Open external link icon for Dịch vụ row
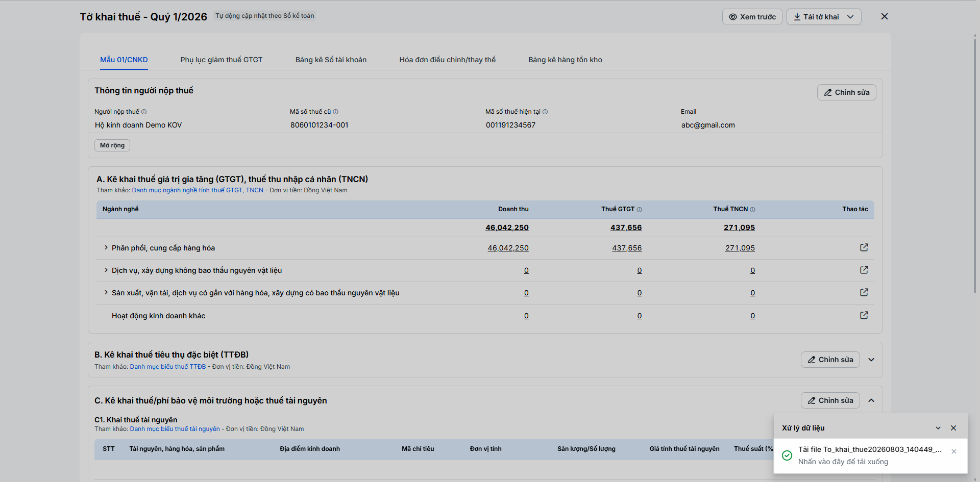Image resolution: width=980 pixels, height=482 pixels. [x=864, y=270]
